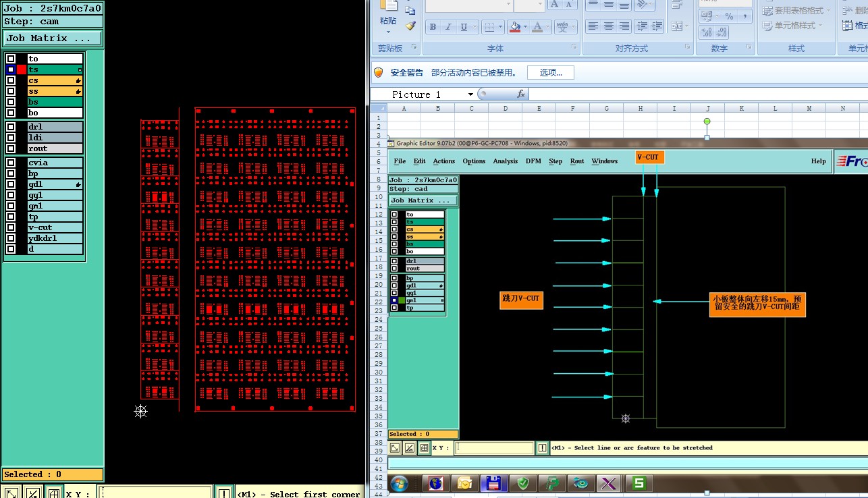Toggle Underline formatting in the Excel ribbon

click(x=464, y=27)
